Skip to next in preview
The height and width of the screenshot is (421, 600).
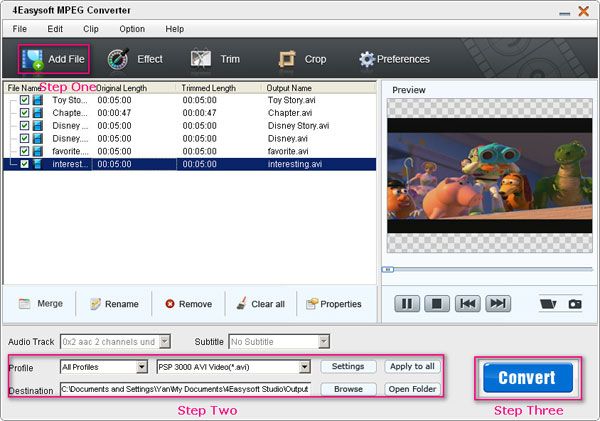pyautogui.click(x=498, y=304)
